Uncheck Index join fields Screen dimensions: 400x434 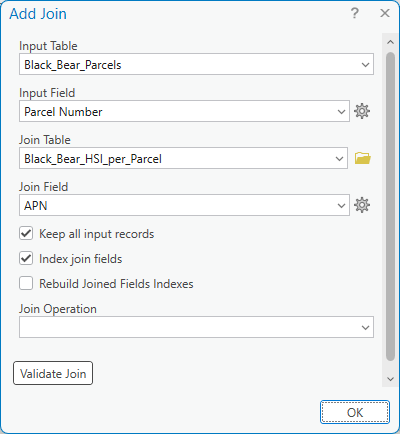[26, 259]
